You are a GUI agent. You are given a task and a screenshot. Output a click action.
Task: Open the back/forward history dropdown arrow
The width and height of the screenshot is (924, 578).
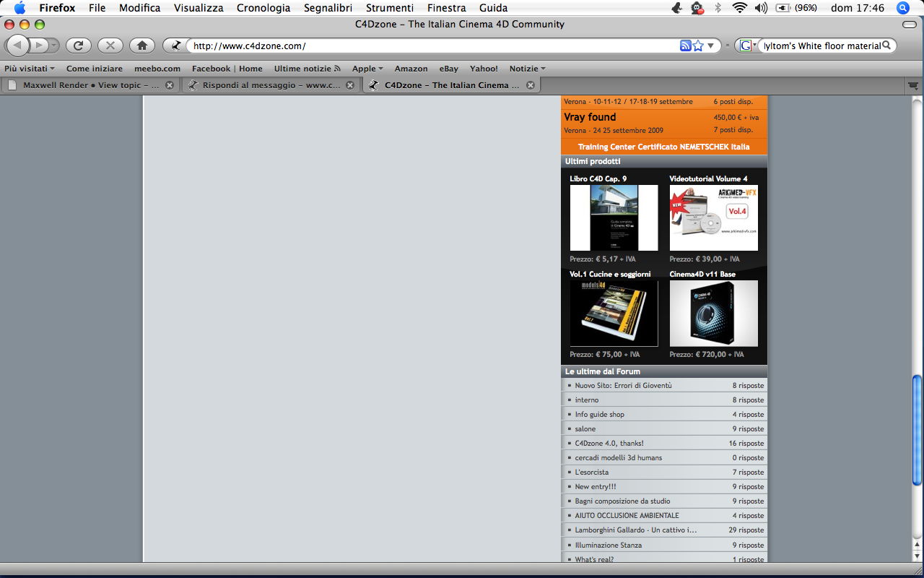(55, 46)
